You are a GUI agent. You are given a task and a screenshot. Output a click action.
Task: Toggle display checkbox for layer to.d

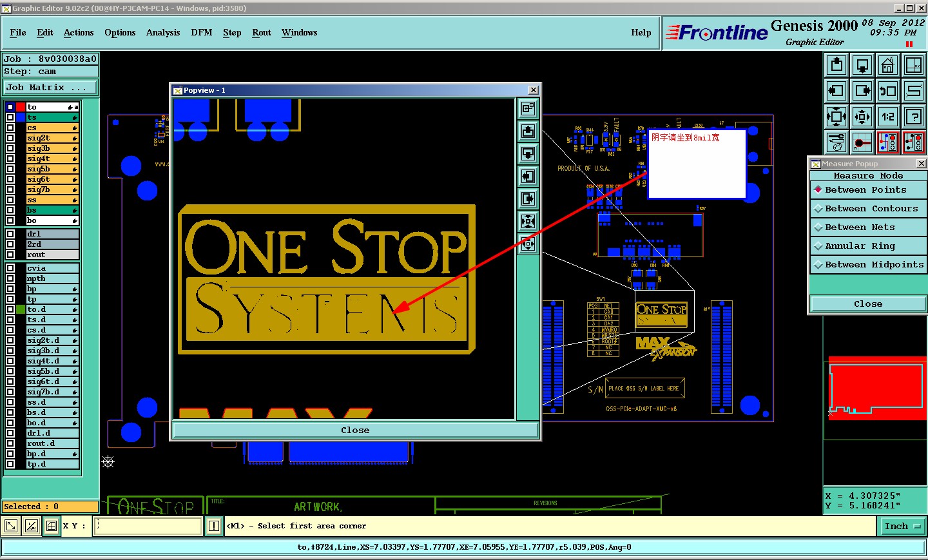10,309
